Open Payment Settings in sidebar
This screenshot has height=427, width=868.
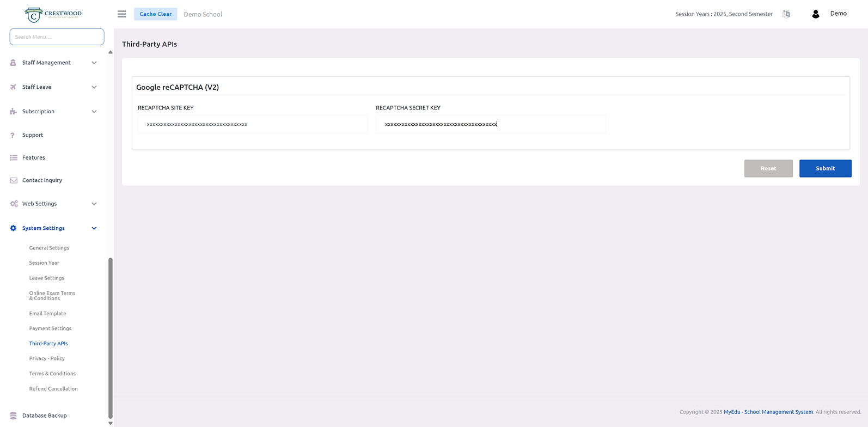(50, 328)
